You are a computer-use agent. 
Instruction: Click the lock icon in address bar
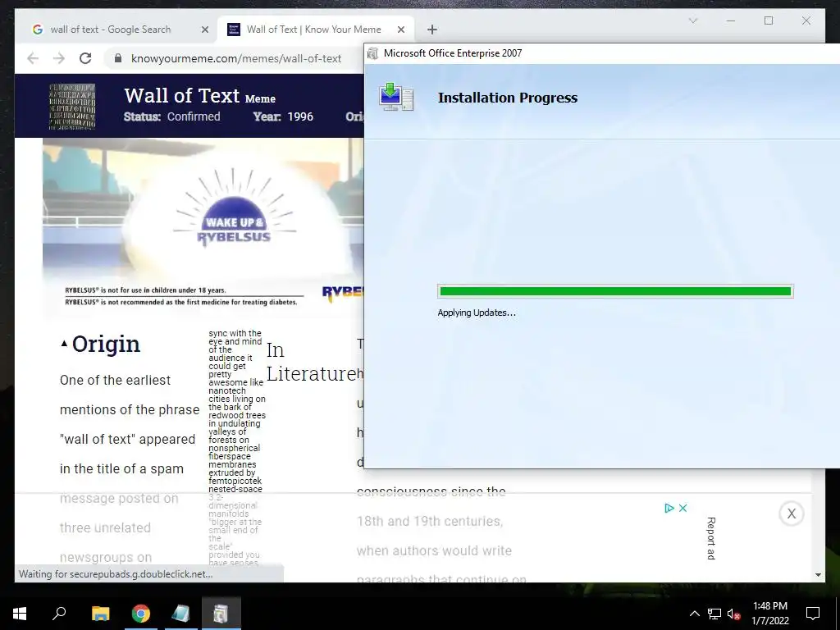118,58
